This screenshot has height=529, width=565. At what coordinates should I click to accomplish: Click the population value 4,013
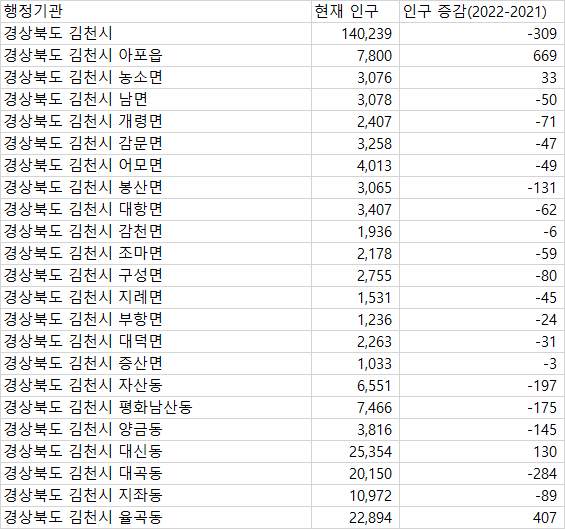pos(374,166)
